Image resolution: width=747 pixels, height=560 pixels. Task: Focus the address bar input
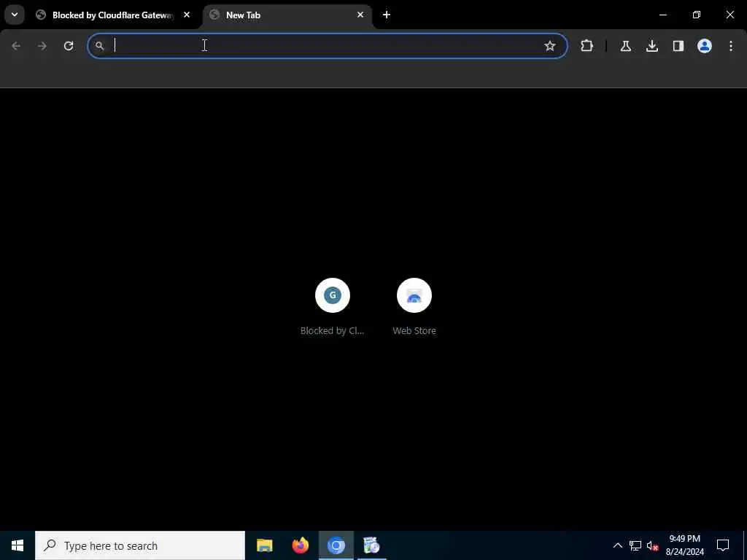coord(327,46)
